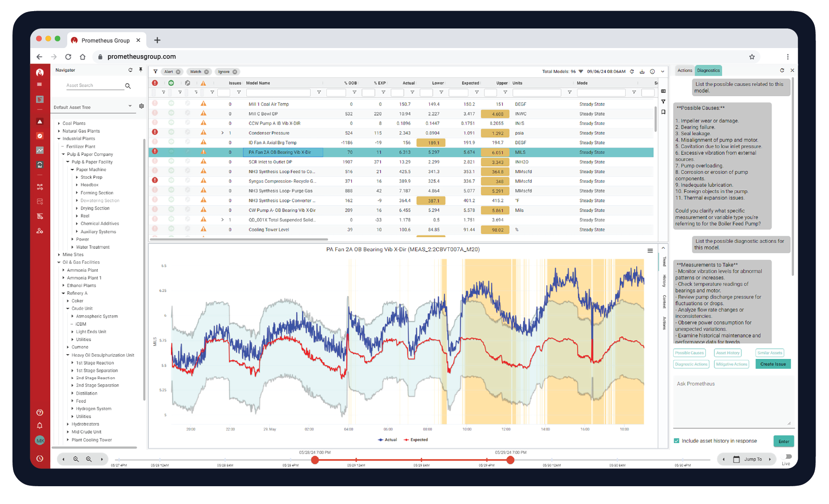This screenshot has width=829, height=504.
Task: Click the filter funnel icon above the table
Action: pyautogui.click(x=155, y=71)
